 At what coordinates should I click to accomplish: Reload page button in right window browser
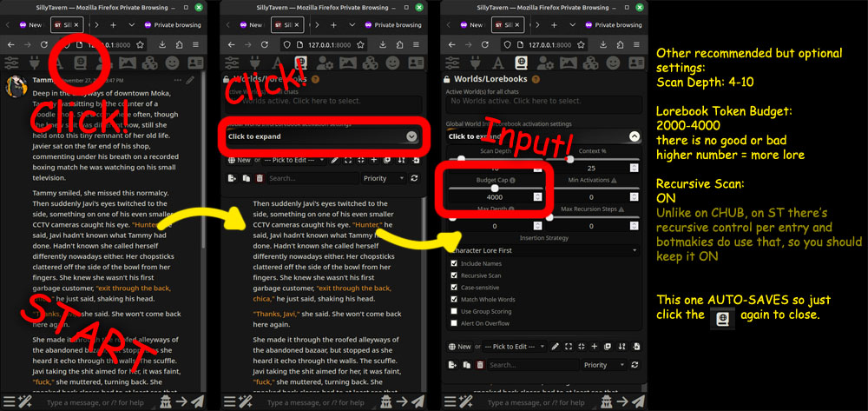485,45
